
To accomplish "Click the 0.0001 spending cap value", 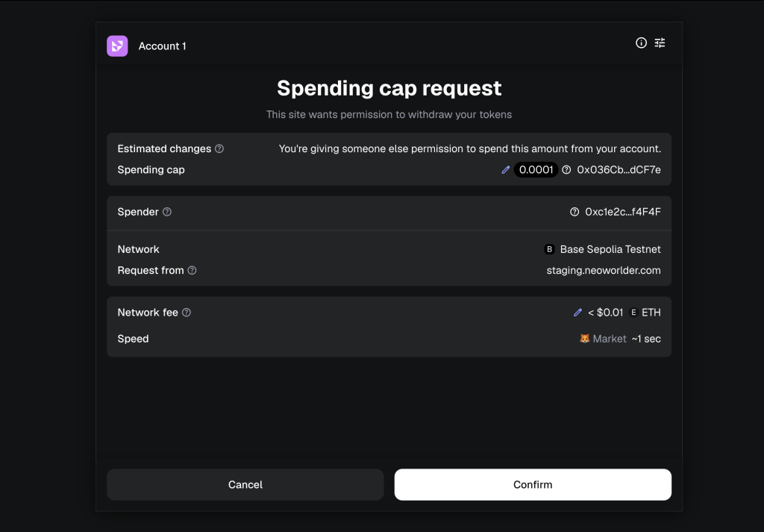I will point(536,170).
